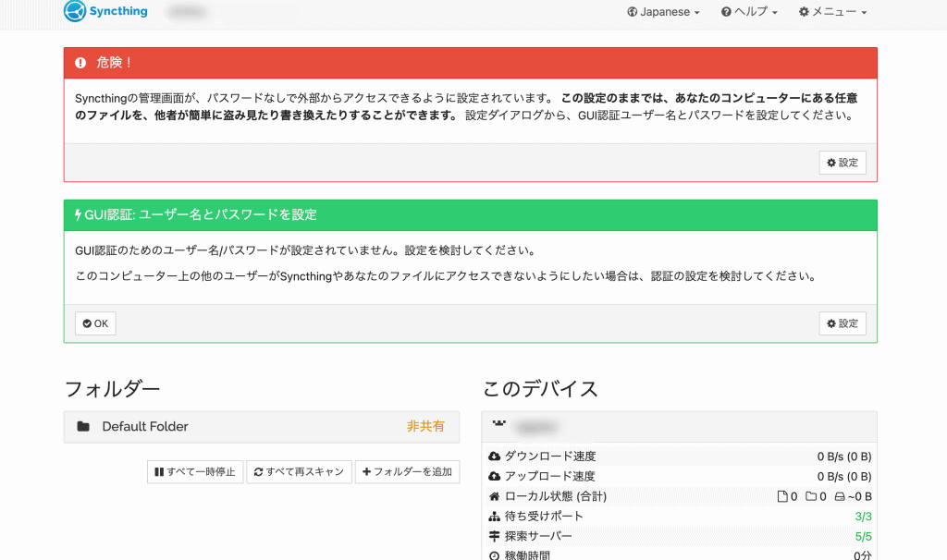This screenshot has width=947, height=560.
Task: Expand this device panel header
Action: (x=679, y=426)
